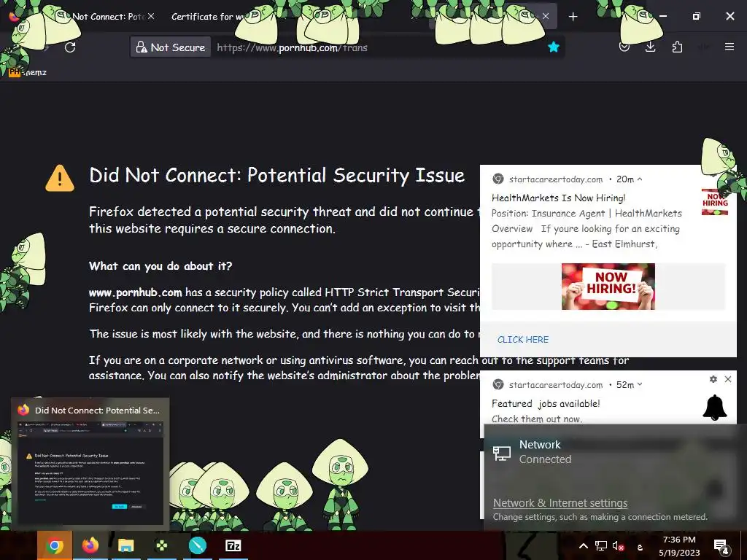Click the bell icon in jobs notification

coord(715,408)
